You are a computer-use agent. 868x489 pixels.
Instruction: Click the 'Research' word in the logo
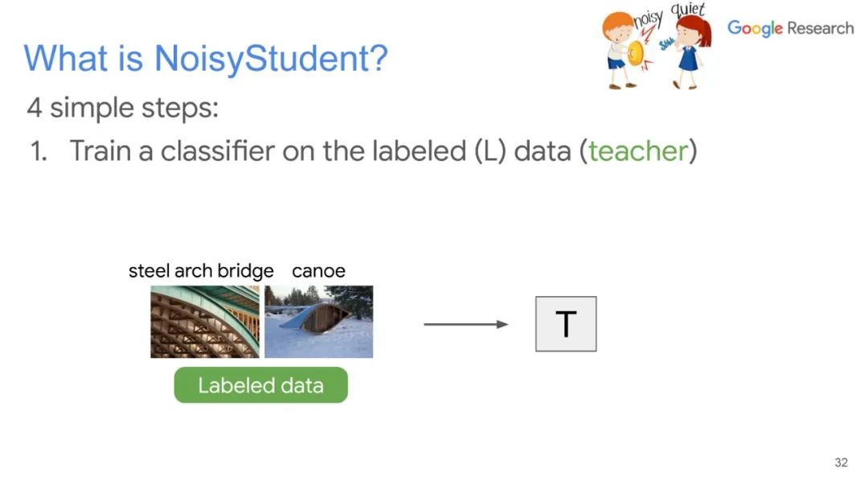pos(820,28)
